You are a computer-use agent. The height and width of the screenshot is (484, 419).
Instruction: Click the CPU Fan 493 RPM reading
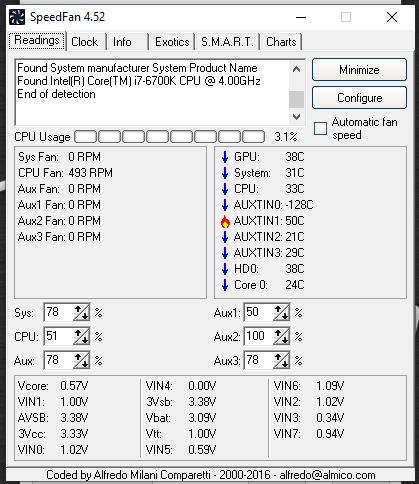(x=65, y=173)
